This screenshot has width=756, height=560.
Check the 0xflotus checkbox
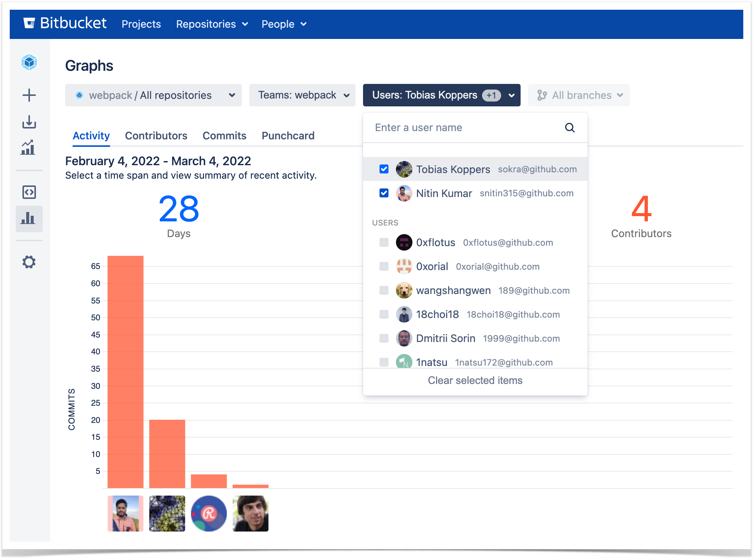click(x=384, y=242)
